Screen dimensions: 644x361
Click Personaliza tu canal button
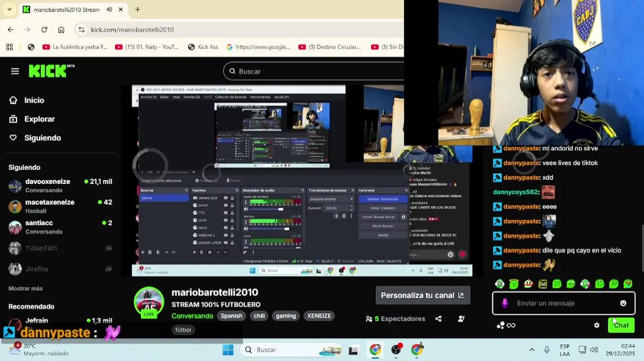click(422, 295)
